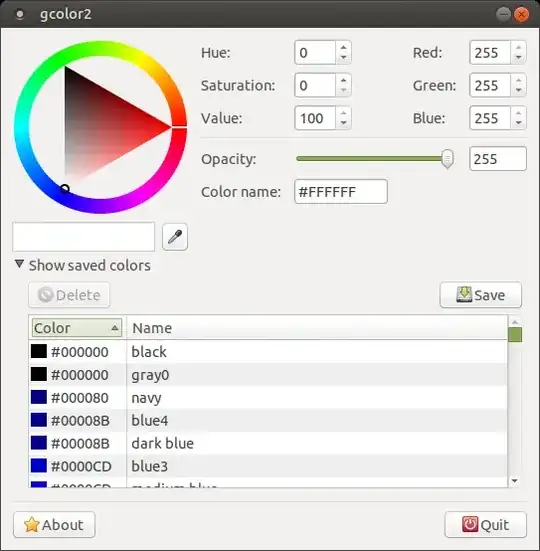Click the greyed-out Delete button
540x551 pixels.
(69, 295)
